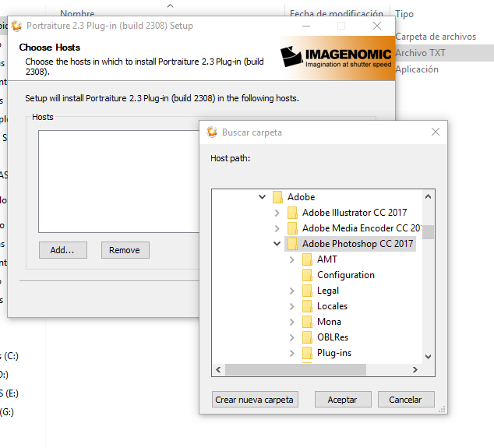Collapse the Adobe folder node
This screenshot has height=448, width=494.
tap(262, 197)
